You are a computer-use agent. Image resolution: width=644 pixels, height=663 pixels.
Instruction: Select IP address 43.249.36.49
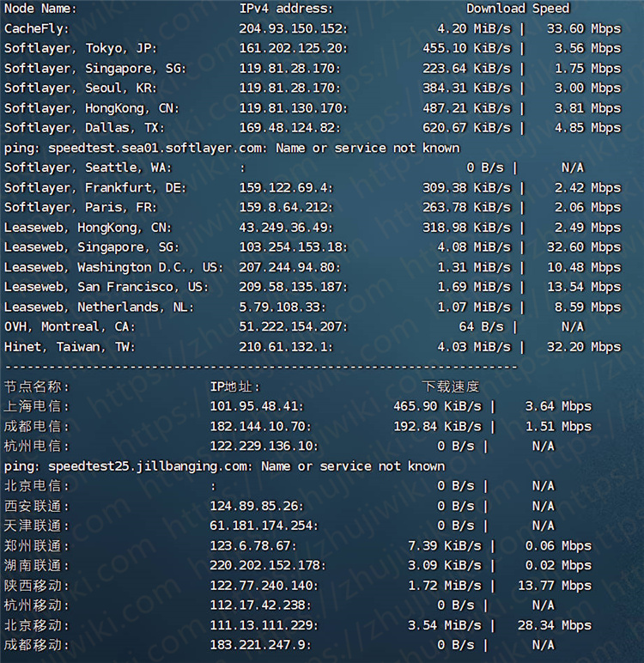pos(286,228)
